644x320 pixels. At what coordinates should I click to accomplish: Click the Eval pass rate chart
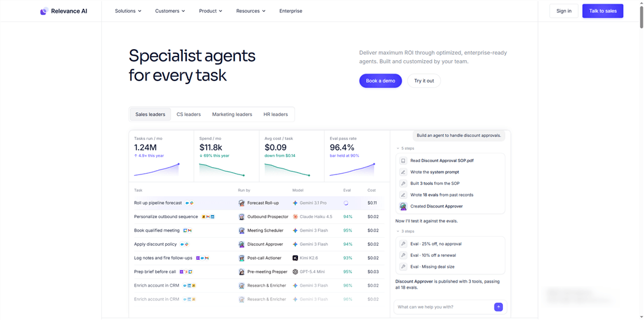[x=353, y=170]
